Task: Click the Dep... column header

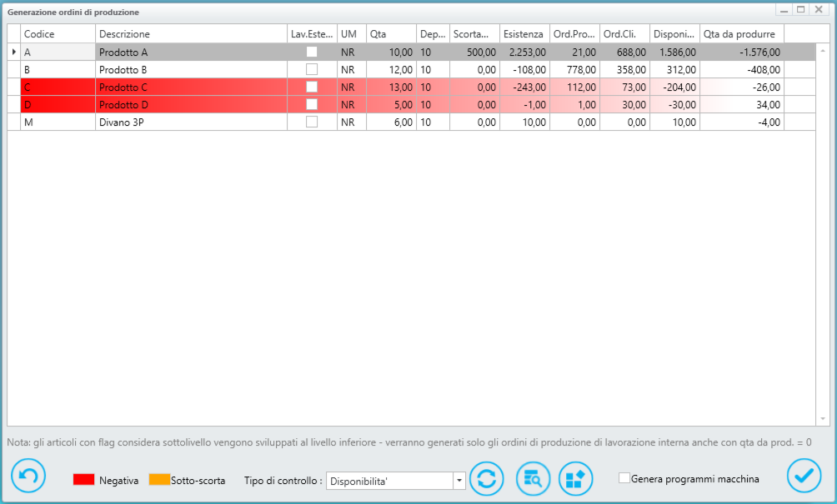Action: [x=433, y=33]
